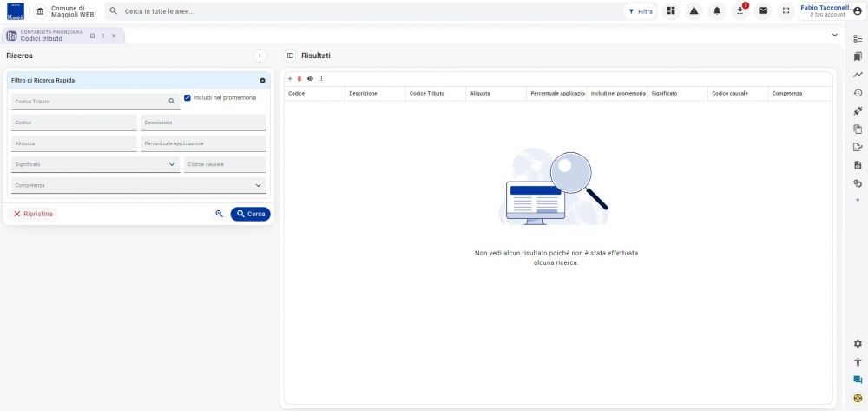Click the pin icon in right sidebar
The width and height of the screenshot is (868, 411).
click(858, 110)
